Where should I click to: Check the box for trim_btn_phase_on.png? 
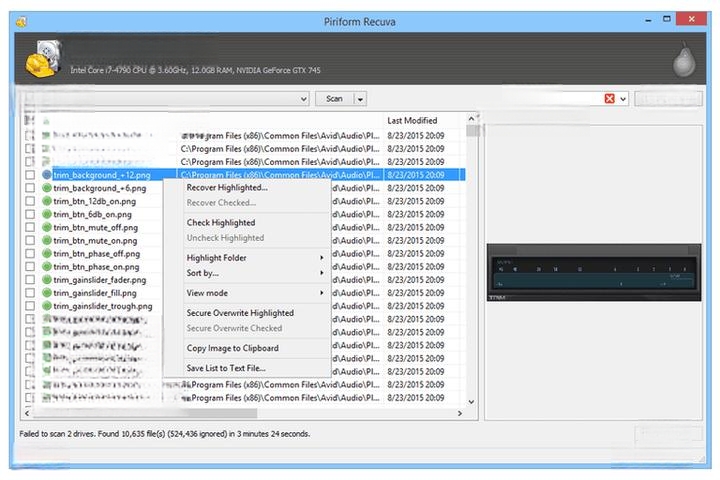(x=30, y=266)
